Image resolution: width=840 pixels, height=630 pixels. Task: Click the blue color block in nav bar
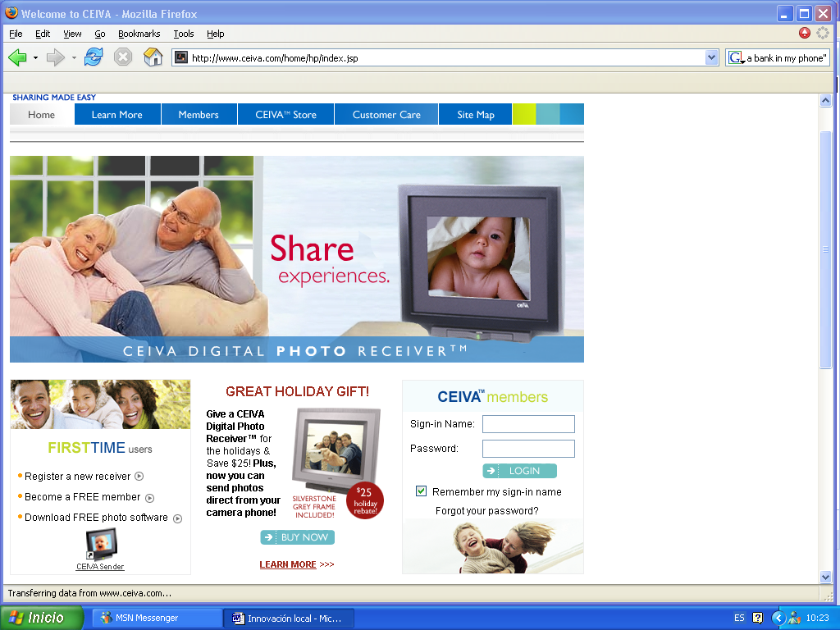coord(572,114)
